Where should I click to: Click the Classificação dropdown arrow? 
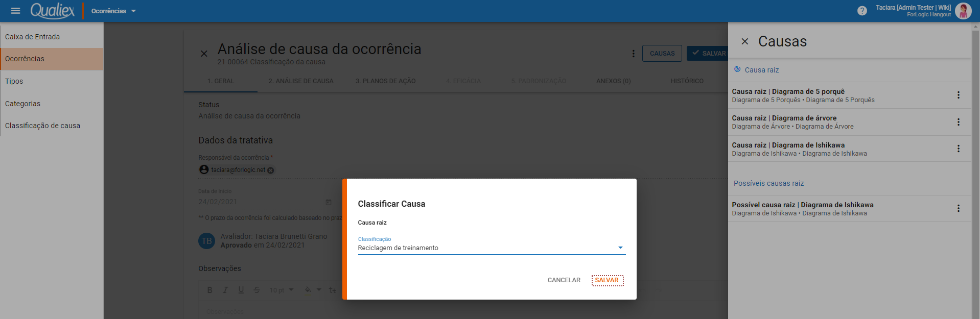620,248
